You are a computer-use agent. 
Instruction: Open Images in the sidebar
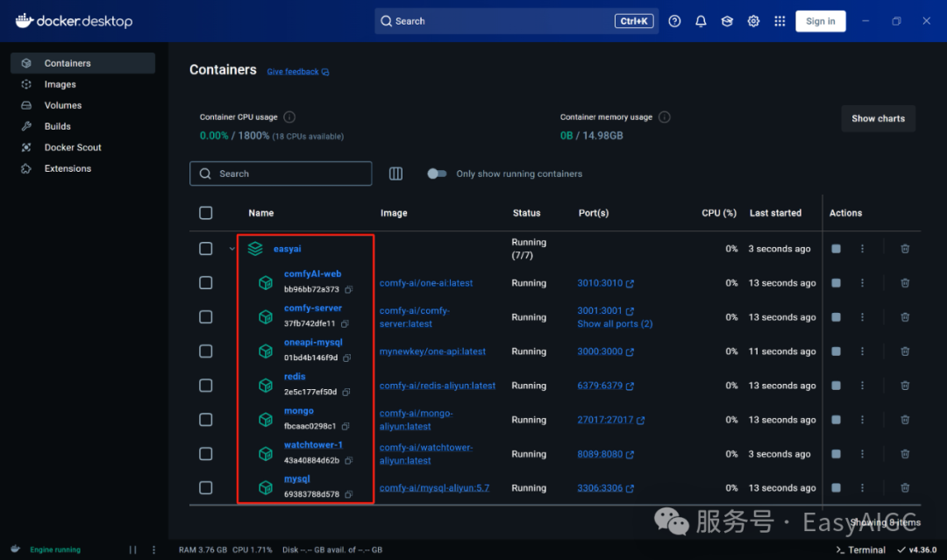(82, 84)
